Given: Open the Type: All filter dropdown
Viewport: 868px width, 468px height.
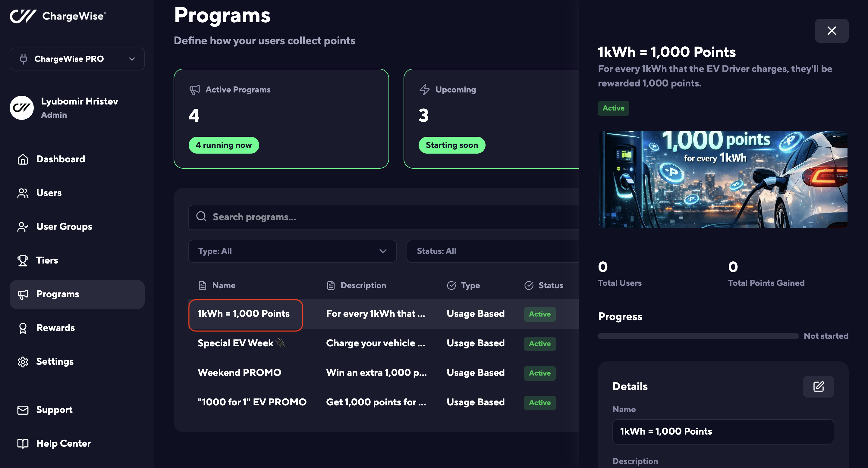Looking at the screenshot, I should 292,251.
